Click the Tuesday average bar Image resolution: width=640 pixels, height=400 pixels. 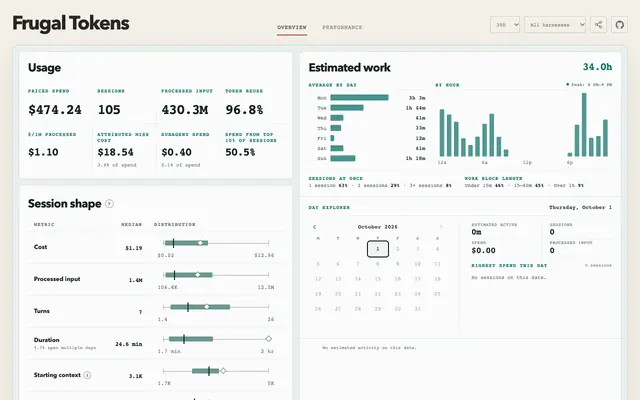(x=347, y=108)
